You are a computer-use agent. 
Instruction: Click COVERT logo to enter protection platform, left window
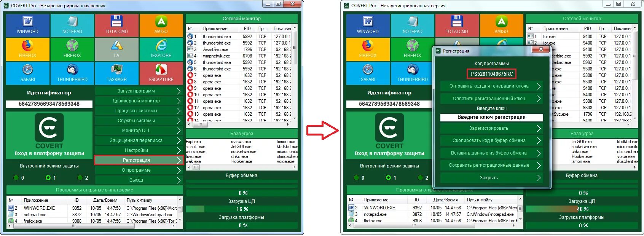[49, 135]
